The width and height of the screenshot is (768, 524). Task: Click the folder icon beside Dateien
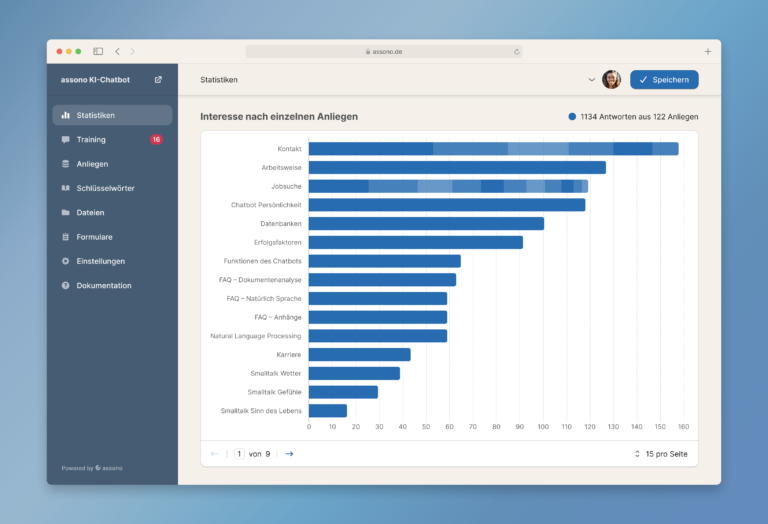(x=66, y=213)
